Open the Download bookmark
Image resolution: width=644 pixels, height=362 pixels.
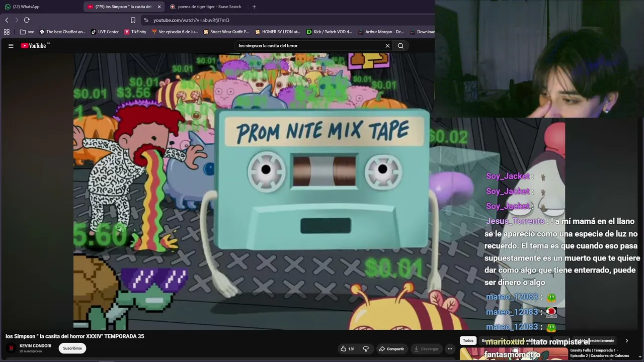(422, 32)
